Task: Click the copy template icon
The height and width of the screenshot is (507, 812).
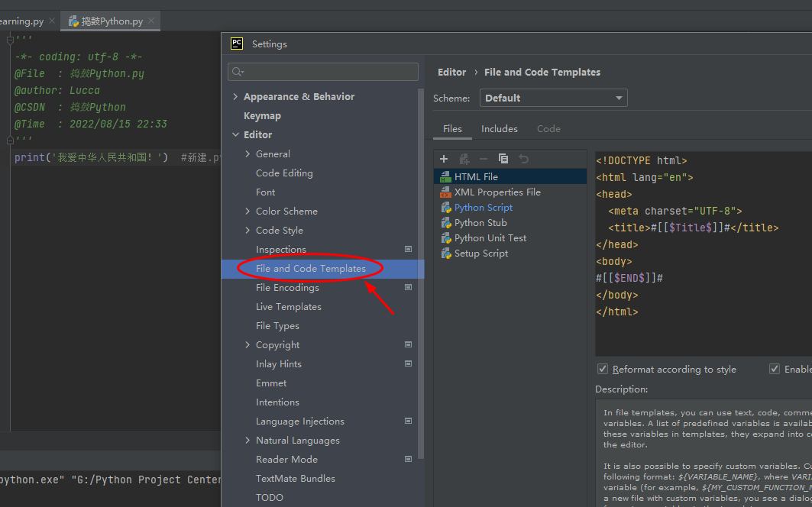Action: [x=503, y=159]
